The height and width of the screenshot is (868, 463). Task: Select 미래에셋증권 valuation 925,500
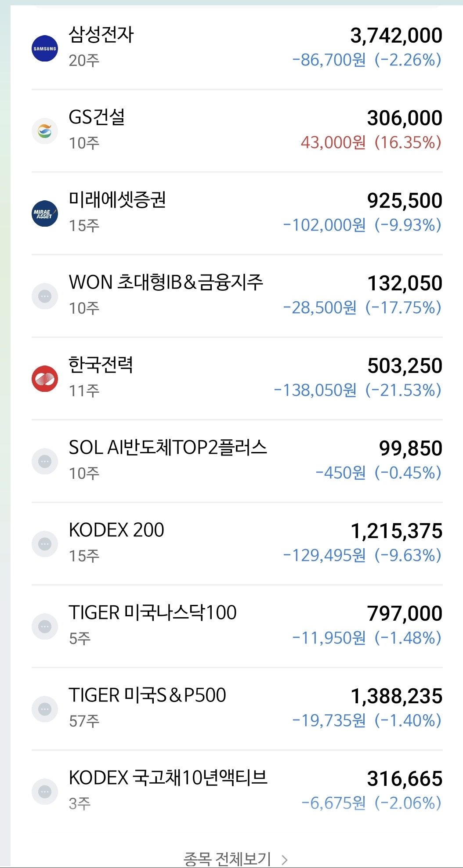[x=405, y=200]
